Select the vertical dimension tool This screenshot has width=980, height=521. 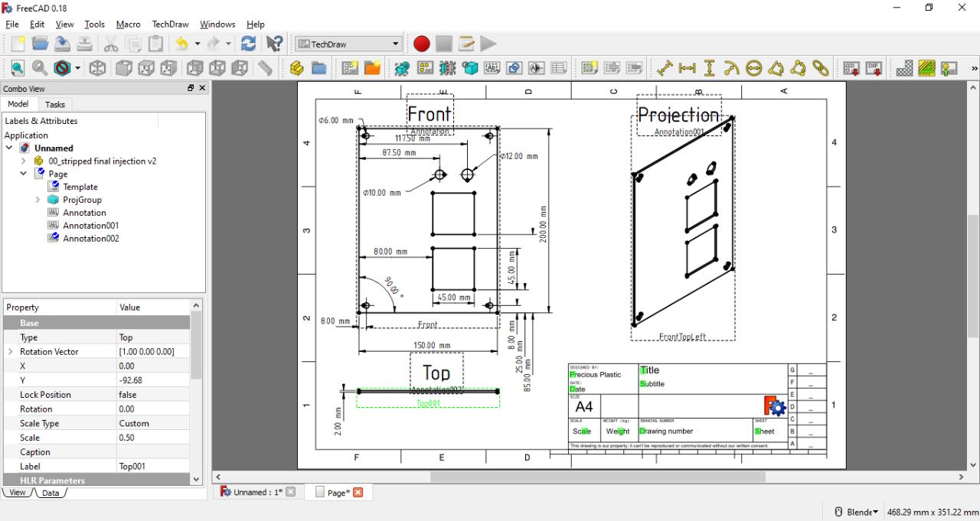[710, 69]
